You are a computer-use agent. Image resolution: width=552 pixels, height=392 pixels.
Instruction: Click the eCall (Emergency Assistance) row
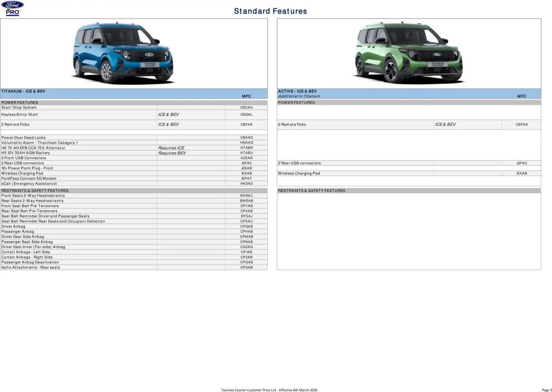pos(29,184)
